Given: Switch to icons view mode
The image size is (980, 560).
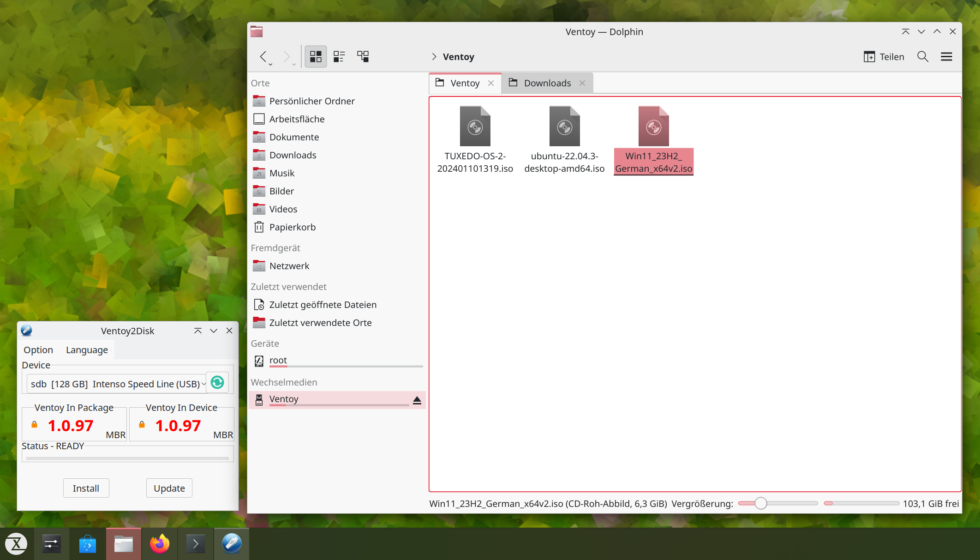Looking at the screenshot, I should (x=316, y=56).
